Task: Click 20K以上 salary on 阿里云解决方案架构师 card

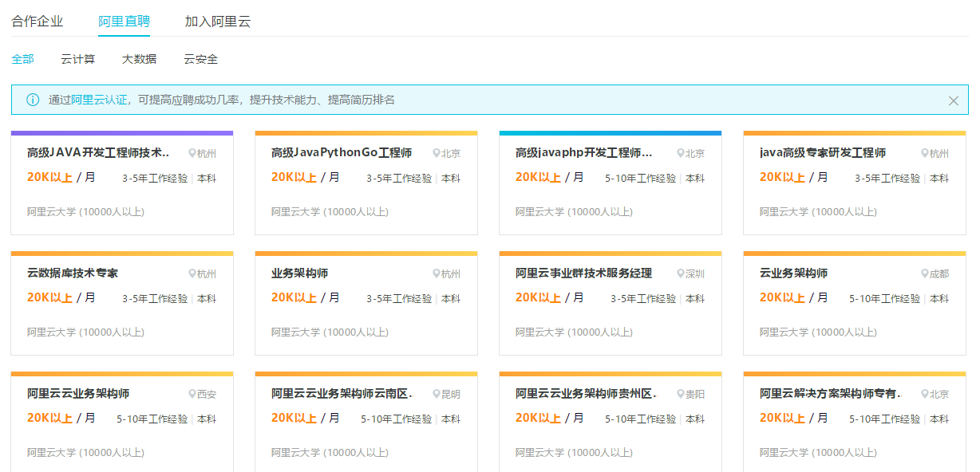Action: point(782,418)
